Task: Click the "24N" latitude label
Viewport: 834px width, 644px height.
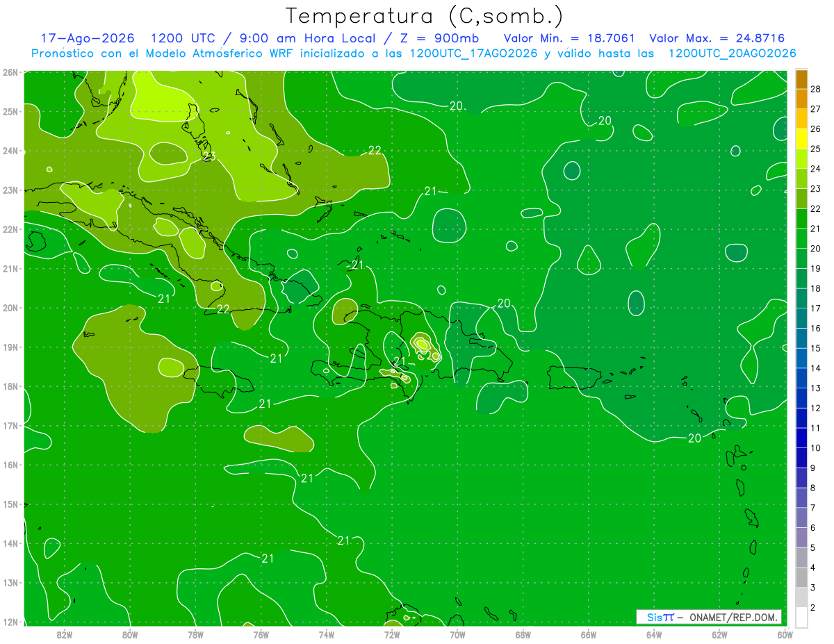Action: click(10, 151)
